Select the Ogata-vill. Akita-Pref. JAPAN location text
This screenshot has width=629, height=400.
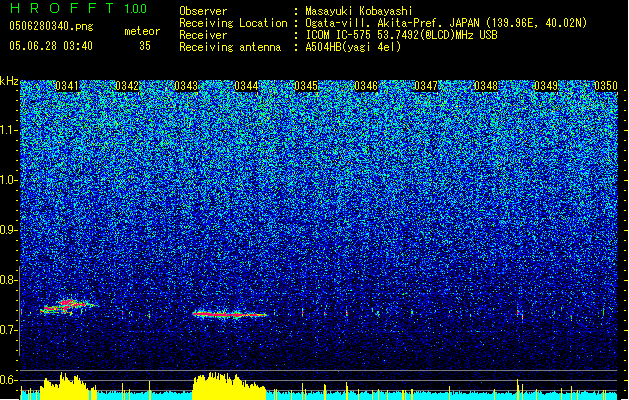[x=446, y=23]
